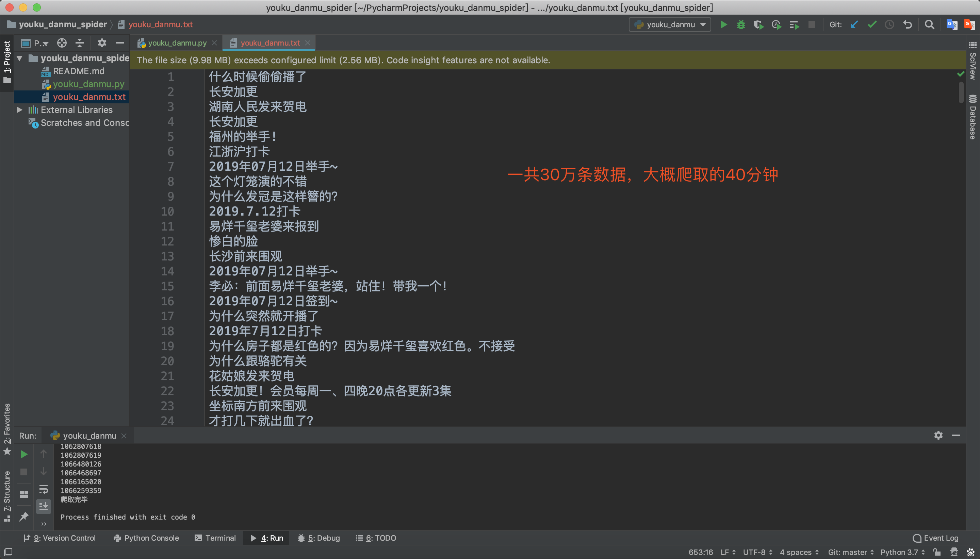Click the green Run button in top toolbar

point(723,24)
